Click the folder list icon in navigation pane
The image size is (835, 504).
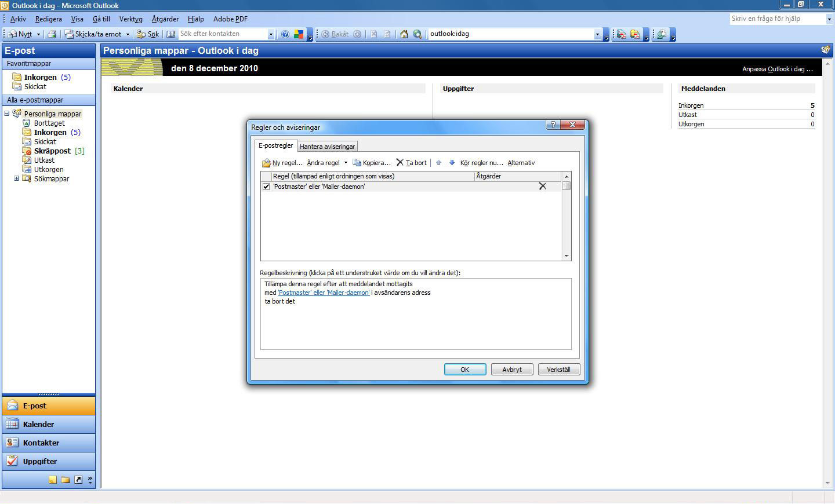tap(66, 480)
